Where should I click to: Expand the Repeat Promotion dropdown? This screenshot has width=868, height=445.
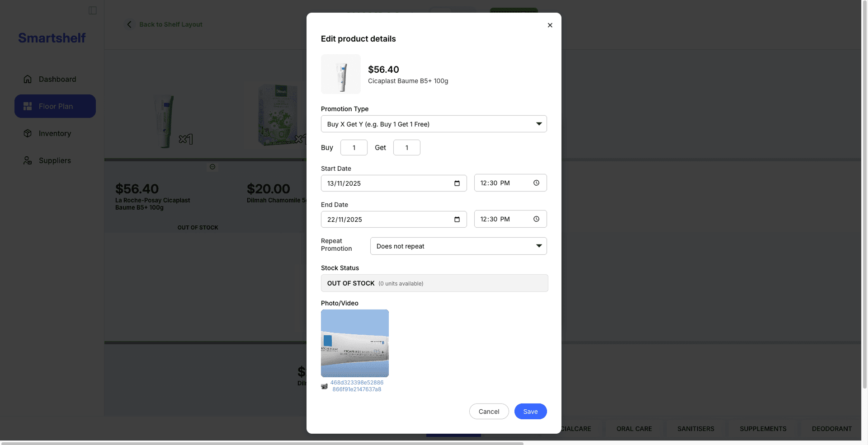[x=458, y=246]
